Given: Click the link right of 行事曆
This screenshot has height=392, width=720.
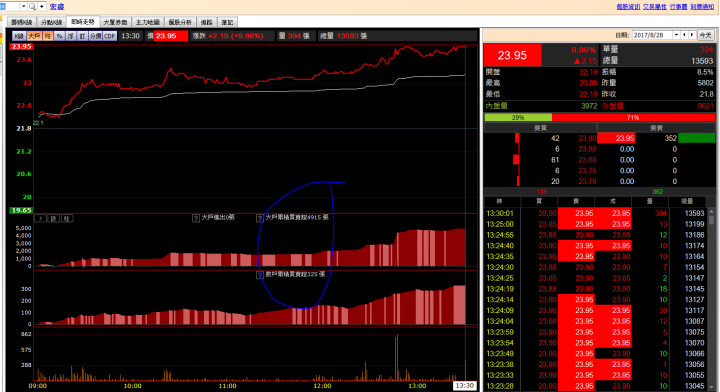Looking at the screenshot, I should 702,6.
